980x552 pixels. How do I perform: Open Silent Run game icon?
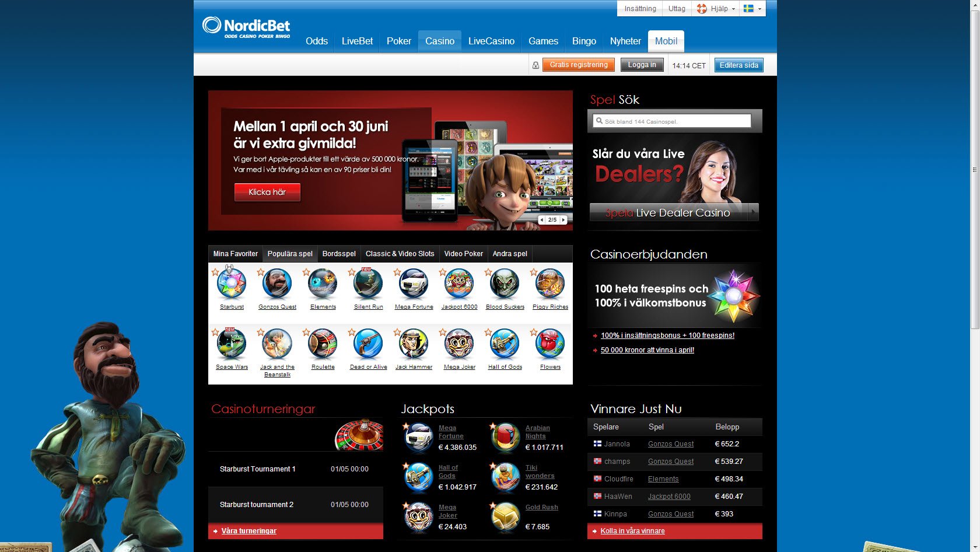[368, 284]
